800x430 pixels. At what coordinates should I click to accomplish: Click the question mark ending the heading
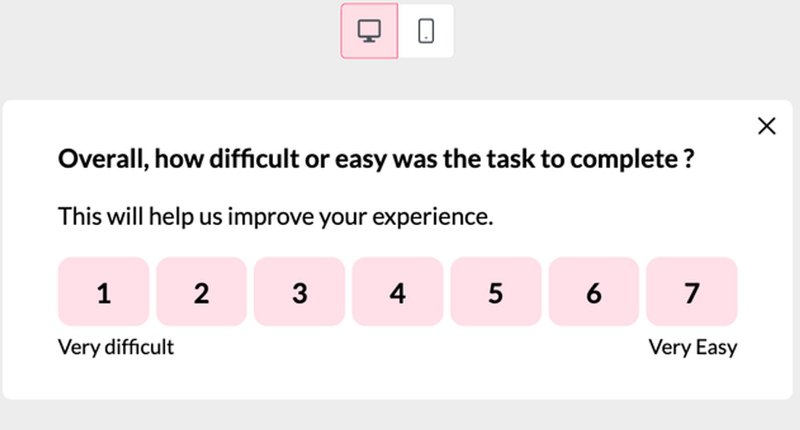pos(689,159)
